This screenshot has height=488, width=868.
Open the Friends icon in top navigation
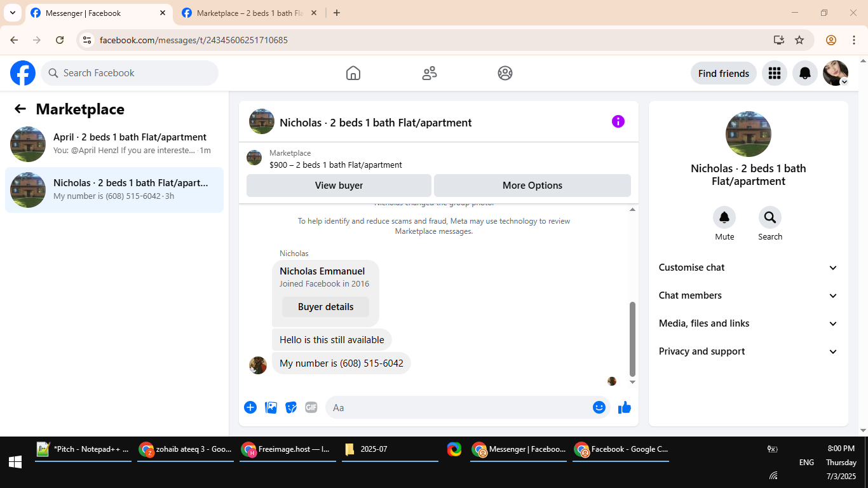430,73
